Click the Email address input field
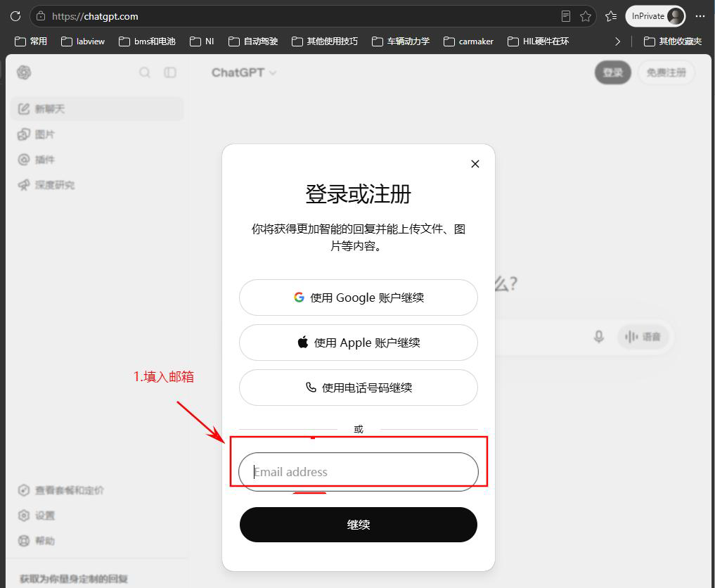715x588 pixels. (359, 472)
